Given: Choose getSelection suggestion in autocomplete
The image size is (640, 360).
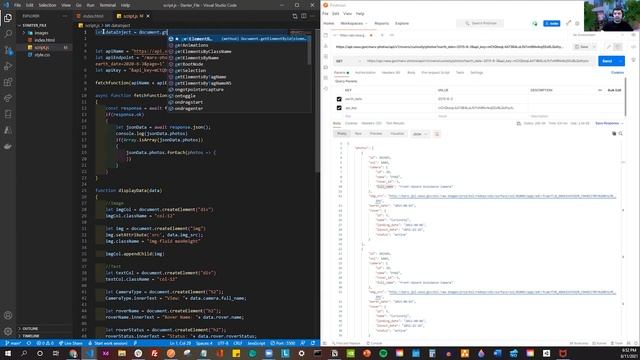Looking at the screenshot, I should tap(190, 71).
